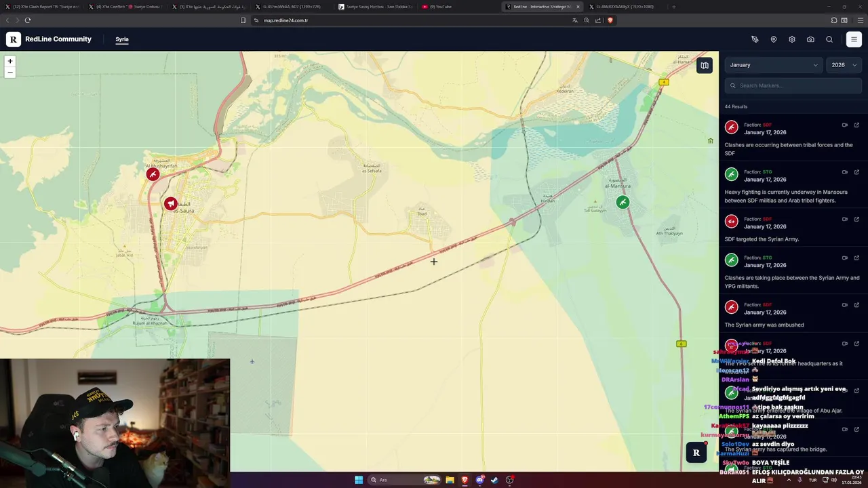
Task: Toggle the hamburger menu button
Action: pos(854,39)
